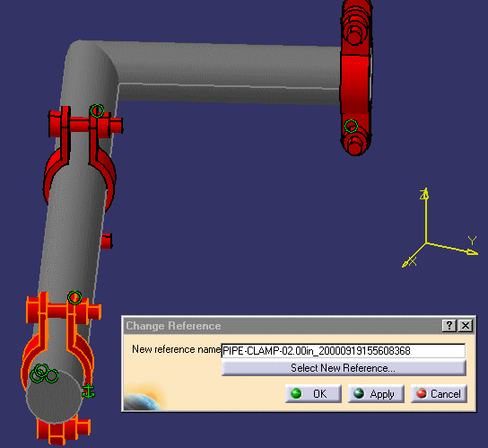Focus the New reference name field

(344, 351)
